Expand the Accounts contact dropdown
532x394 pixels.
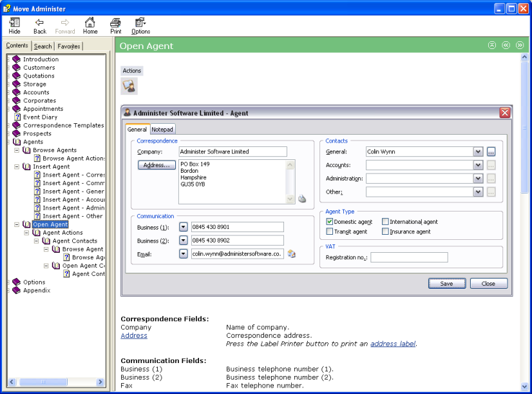coord(478,165)
